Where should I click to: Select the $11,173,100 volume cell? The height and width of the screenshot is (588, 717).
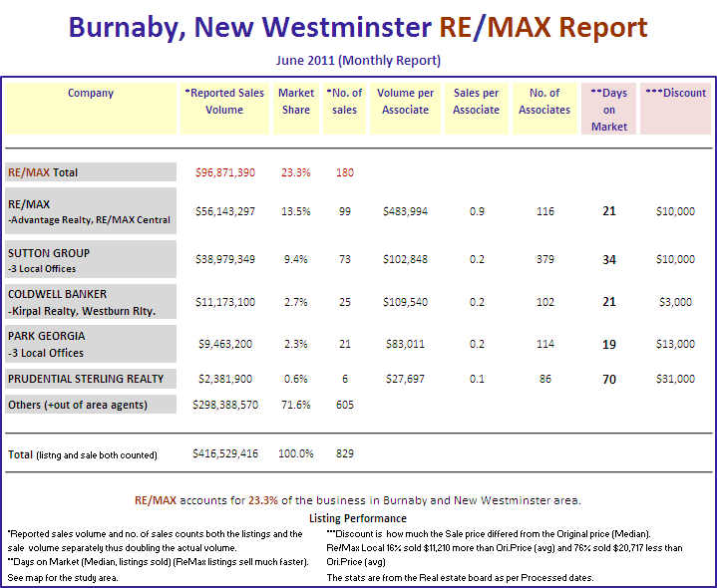coord(225,302)
